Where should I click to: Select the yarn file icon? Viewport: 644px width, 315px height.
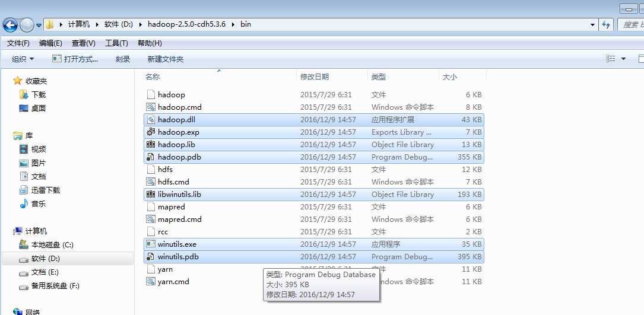(x=151, y=269)
